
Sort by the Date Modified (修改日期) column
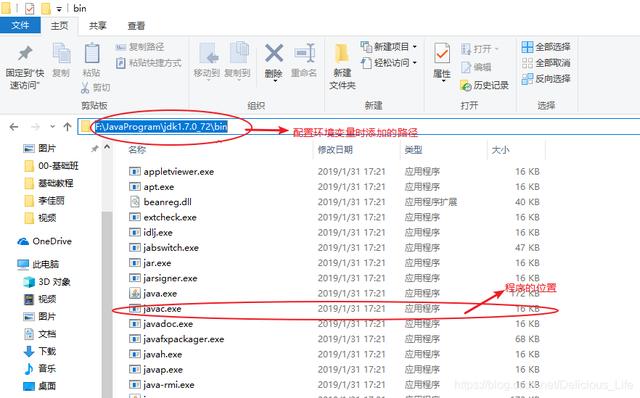click(335, 150)
